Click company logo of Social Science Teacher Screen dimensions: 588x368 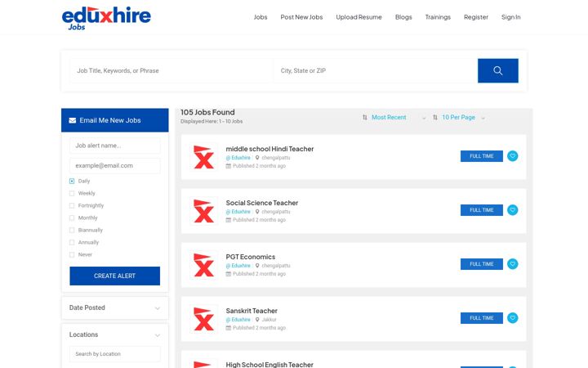point(203,211)
